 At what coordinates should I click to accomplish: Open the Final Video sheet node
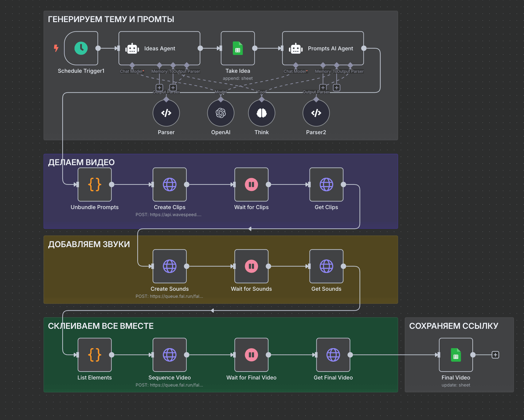point(456,355)
